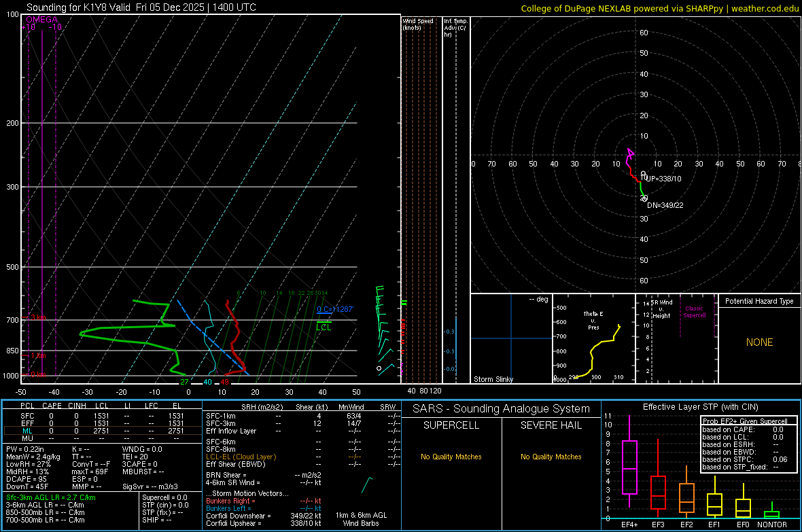Click the NONE hazard type value

pyautogui.click(x=759, y=342)
